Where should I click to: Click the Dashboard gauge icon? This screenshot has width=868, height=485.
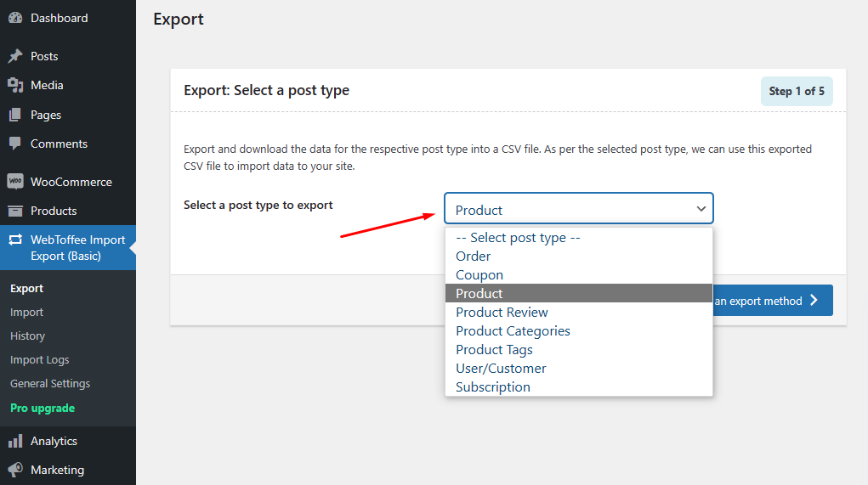click(15, 18)
